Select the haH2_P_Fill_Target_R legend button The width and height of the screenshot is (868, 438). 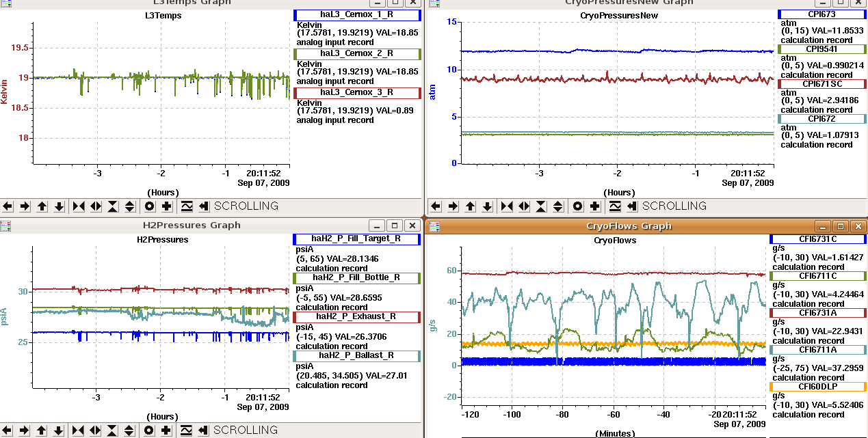pos(357,239)
